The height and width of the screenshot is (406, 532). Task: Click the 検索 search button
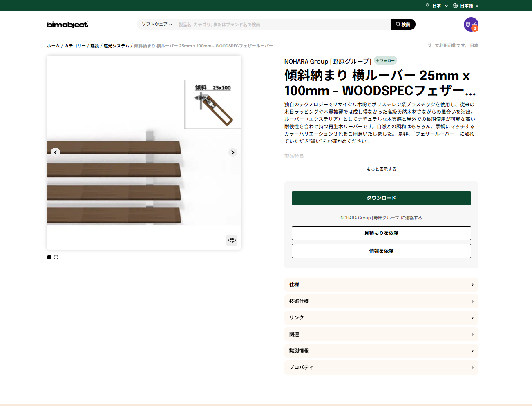(x=402, y=25)
